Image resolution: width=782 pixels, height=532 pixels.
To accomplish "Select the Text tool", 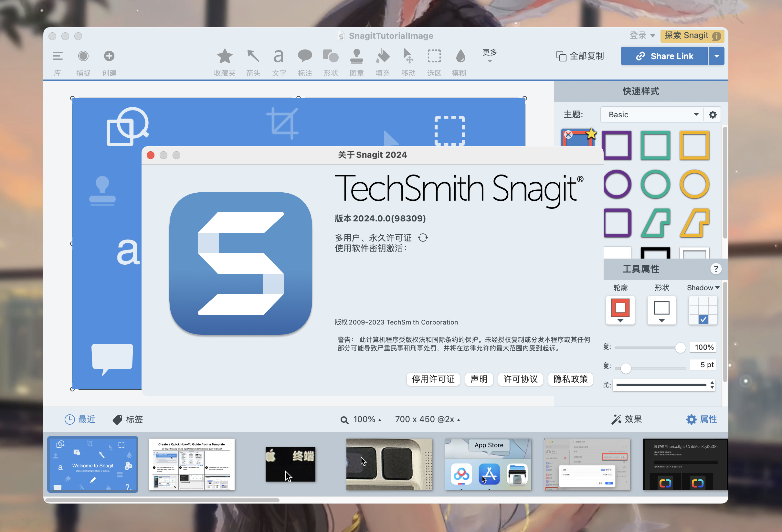I will click(x=279, y=56).
